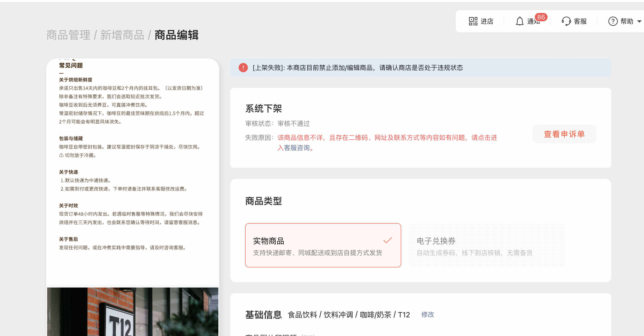Open 客服咨询 link in failure reason
This screenshot has width=644, height=336.
point(297,148)
